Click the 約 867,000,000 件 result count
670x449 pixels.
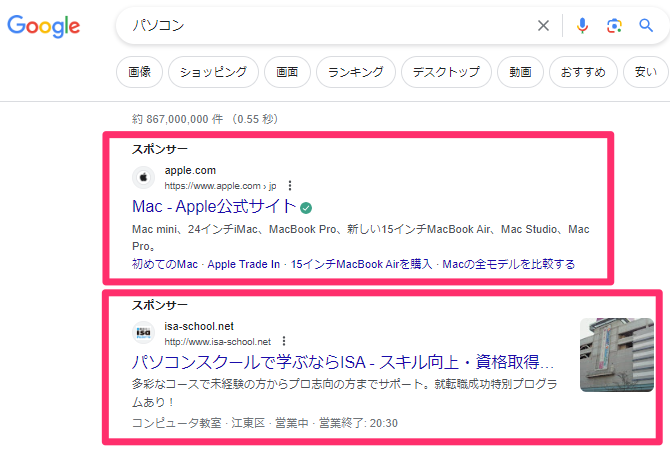click(x=177, y=119)
